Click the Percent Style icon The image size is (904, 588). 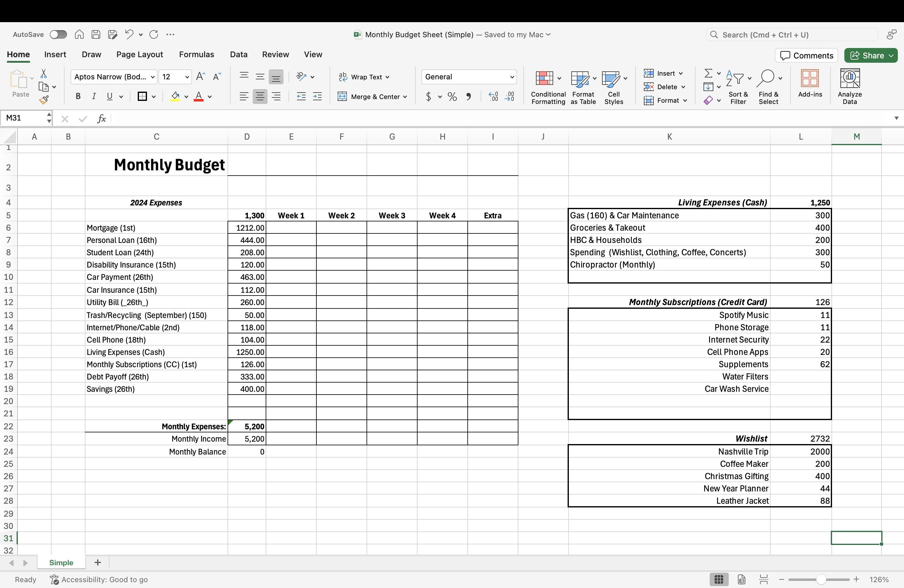(452, 97)
